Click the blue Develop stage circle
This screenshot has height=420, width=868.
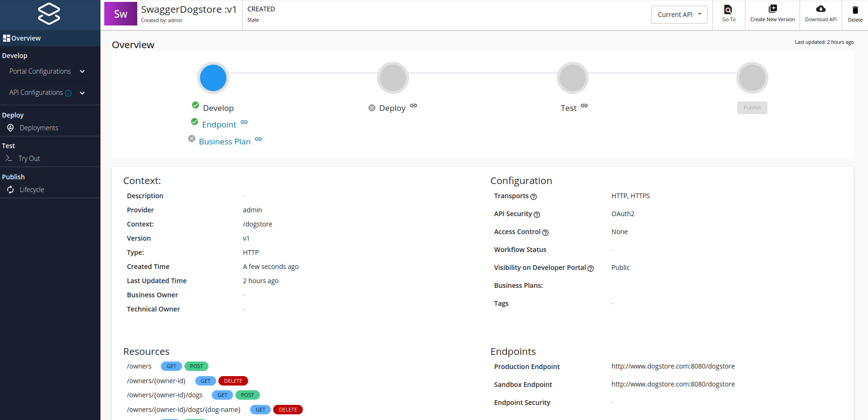pos(213,78)
